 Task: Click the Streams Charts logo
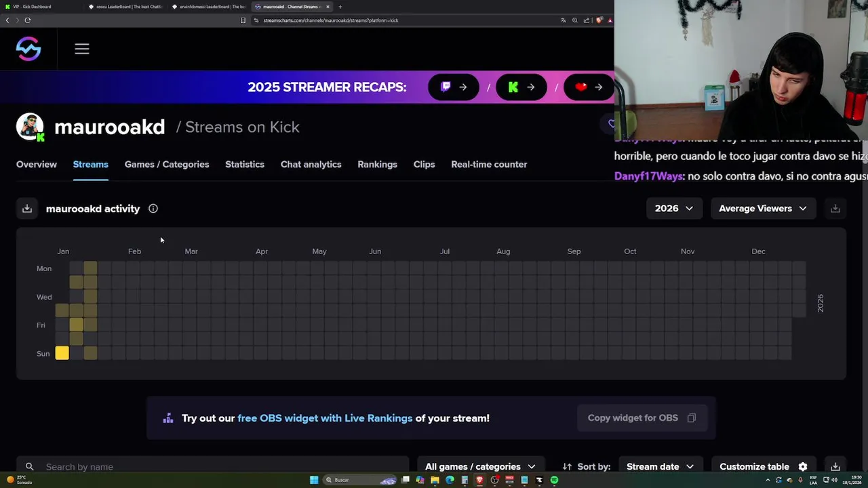(28, 49)
